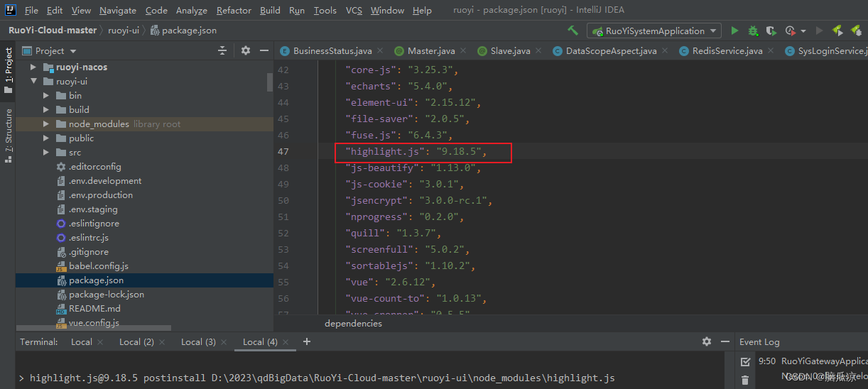Open the Help menu

point(422,10)
